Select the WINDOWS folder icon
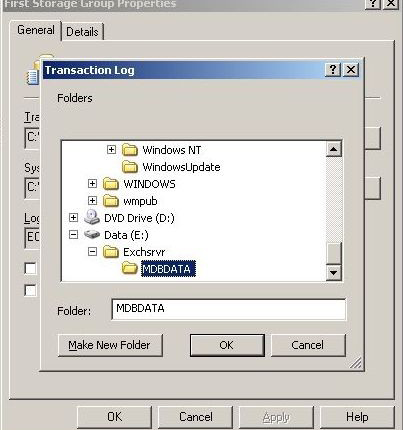This screenshot has height=430, width=403. 111,184
